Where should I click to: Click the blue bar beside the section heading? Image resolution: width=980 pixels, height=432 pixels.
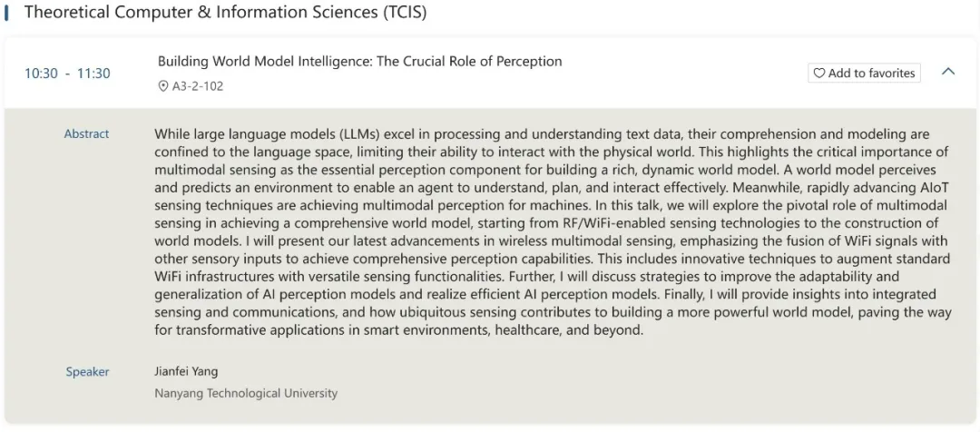[7, 13]
